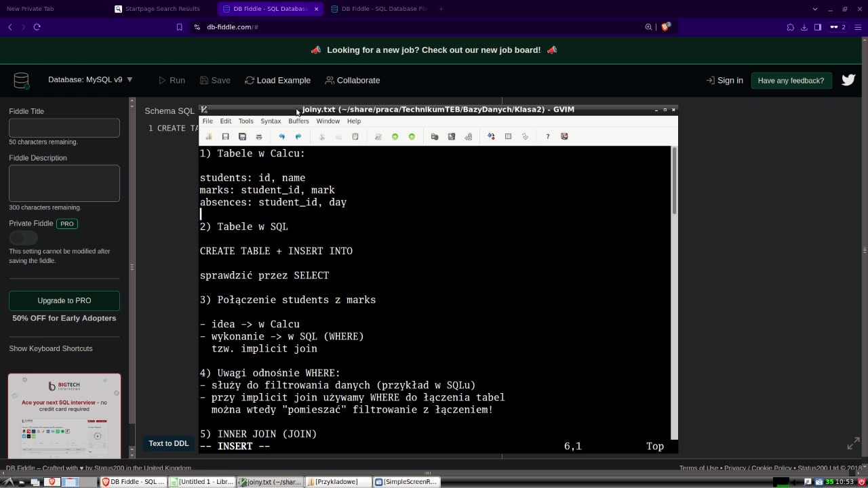Click the expand editor arrows icon
This screenshot has height=488, width=868.
[x=854, y=445]
